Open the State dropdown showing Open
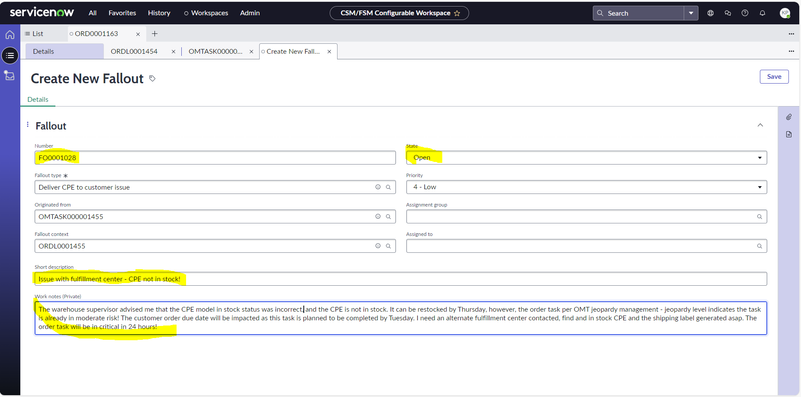Screen dimensions: 801x397 (586, 157)
